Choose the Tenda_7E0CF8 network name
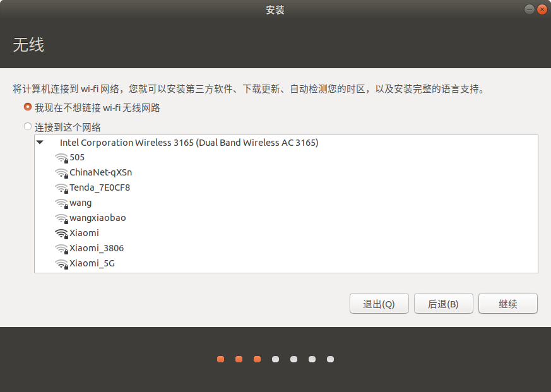The height and width of the screenshot is (392, 551). click(100, 187)
